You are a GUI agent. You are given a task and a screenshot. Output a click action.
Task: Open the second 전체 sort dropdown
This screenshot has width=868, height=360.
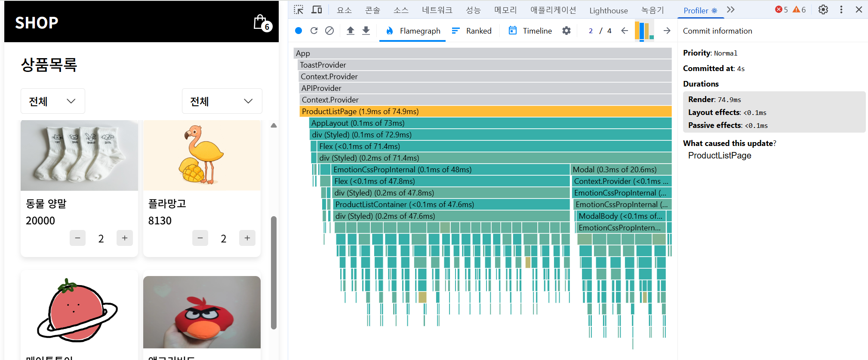[x=222, y=101]
